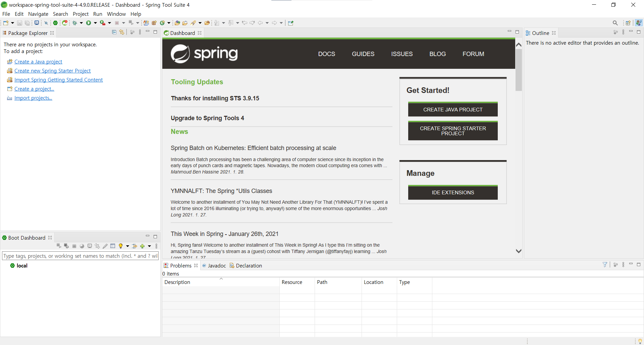Screen dimensions: 644x345
Task: Click the Dashboard scroll up arrow
Action: [519, 45]
